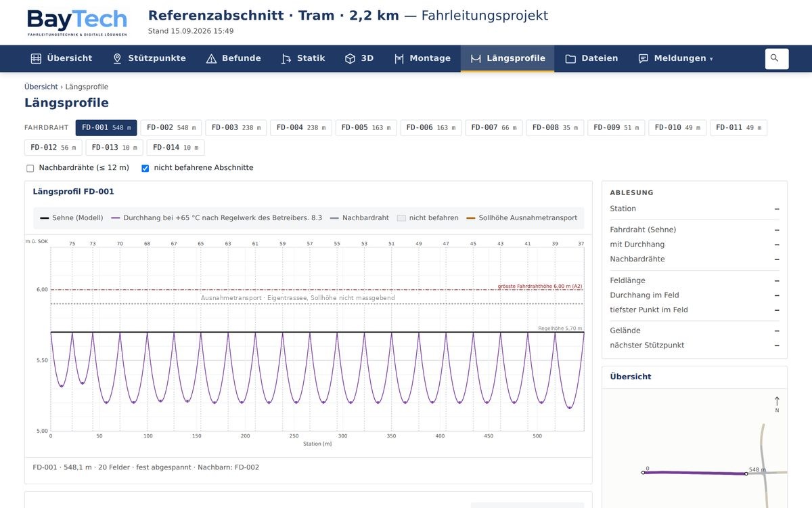
Task: Switch to the Statik tab
Action: tap(303, 58)
